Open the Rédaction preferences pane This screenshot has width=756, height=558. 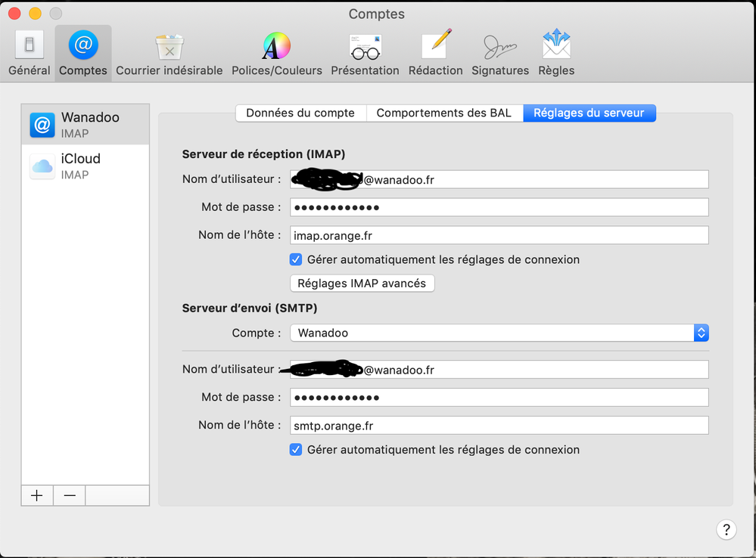pos(435,54)
